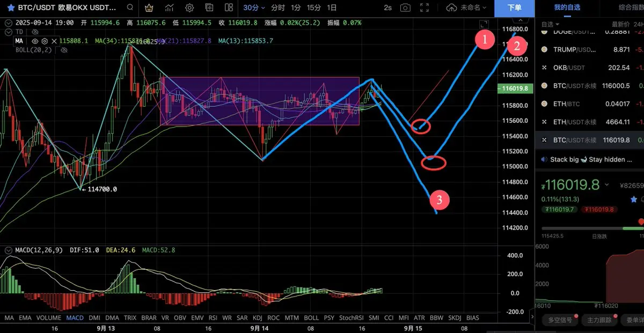644x333 pixels.
Task: Open the multi-chart layout icon
Action: (x=229, y=8)
